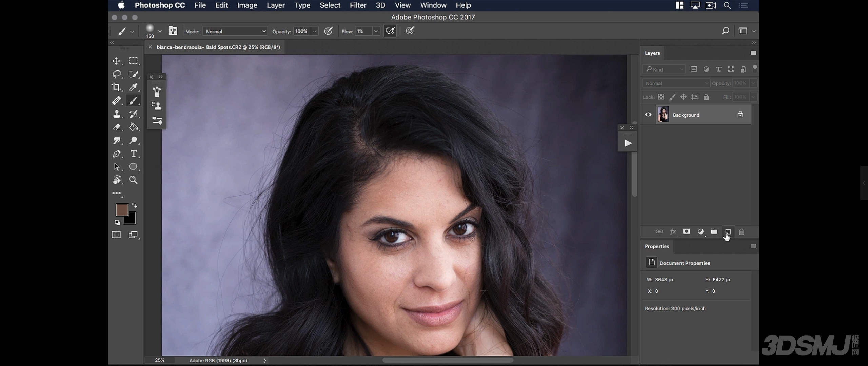Switch to the Properties tab
This screenshot has height=366, width=868.
(657, 246)
